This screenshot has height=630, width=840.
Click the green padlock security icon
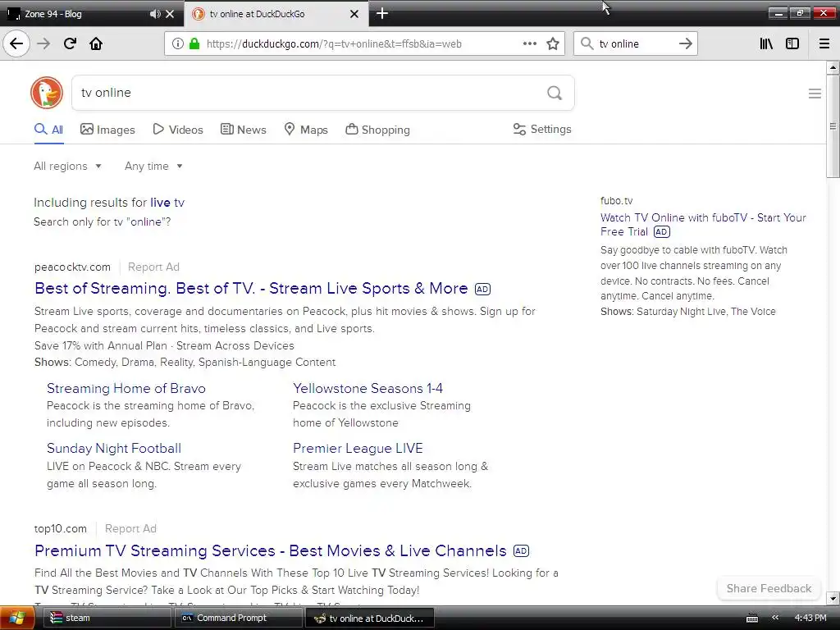tap(194, 43)
